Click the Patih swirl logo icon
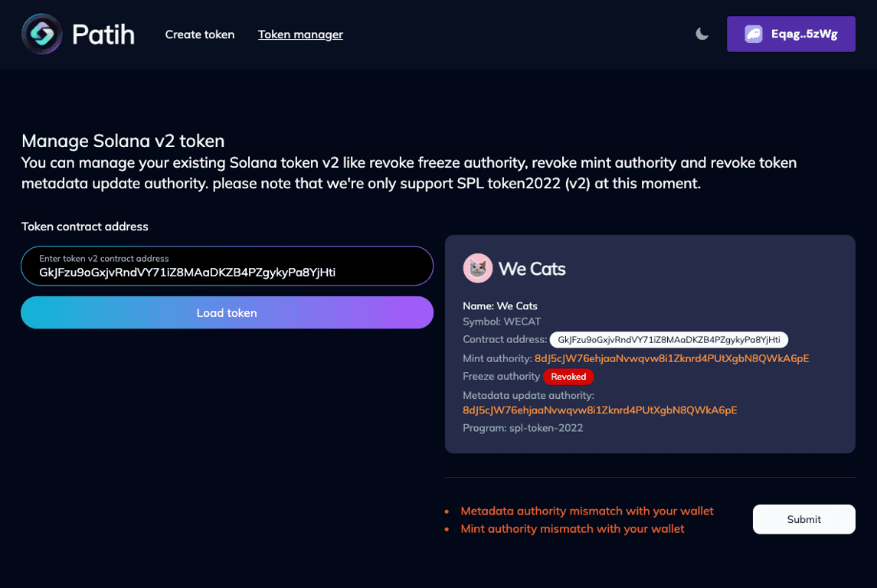Image resolution: width=877 pixels, height=588 pixels. [42, 34]
